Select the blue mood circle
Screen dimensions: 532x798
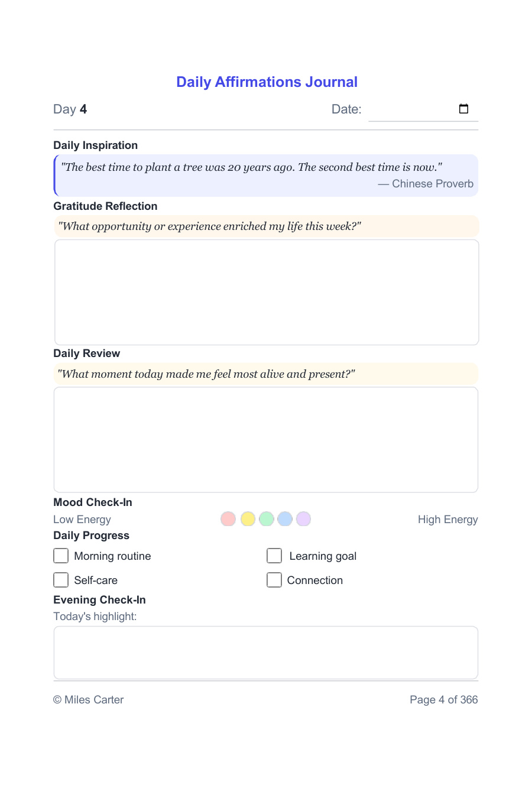pyautogui.click(x=285, y=519)
